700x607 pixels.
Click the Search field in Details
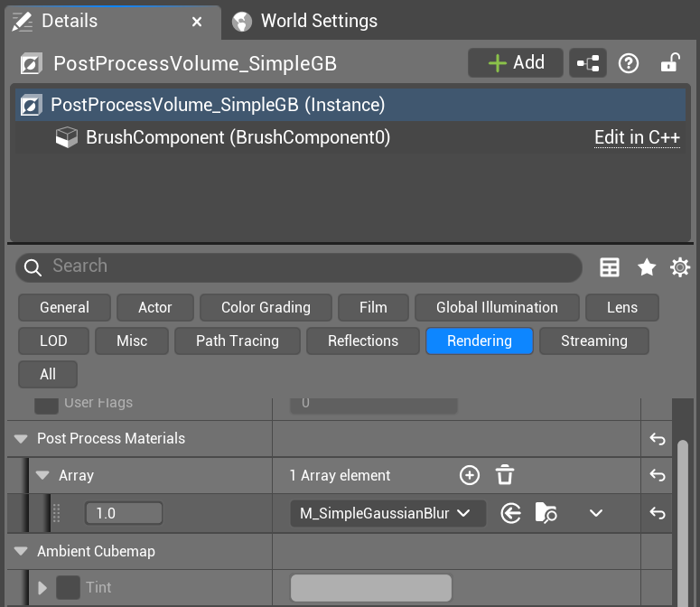click(299, 266)
